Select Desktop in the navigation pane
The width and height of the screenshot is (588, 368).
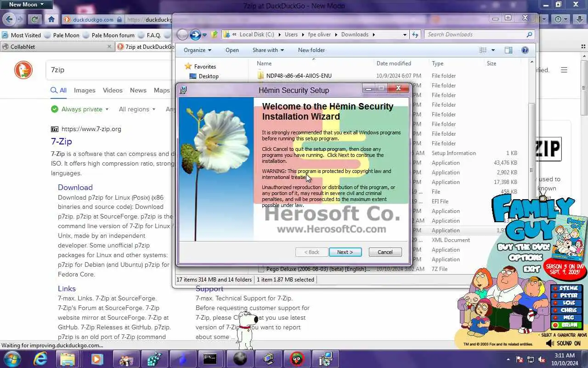[209, 76]
